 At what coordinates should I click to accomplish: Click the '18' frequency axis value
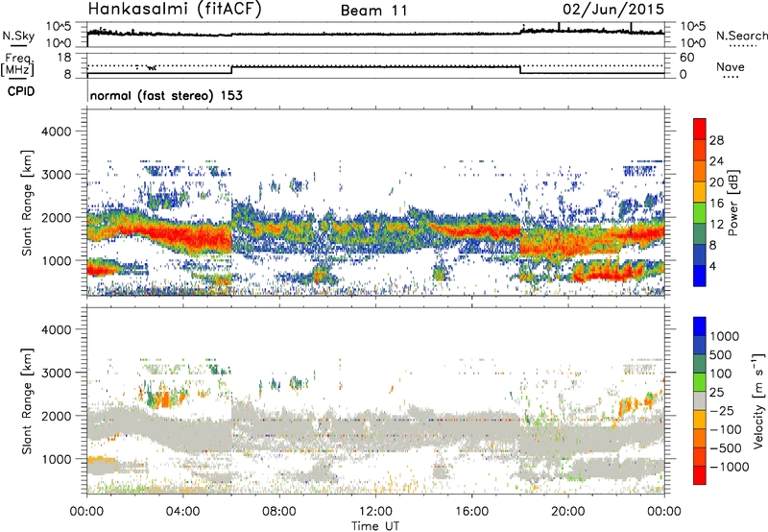[64, 57]
